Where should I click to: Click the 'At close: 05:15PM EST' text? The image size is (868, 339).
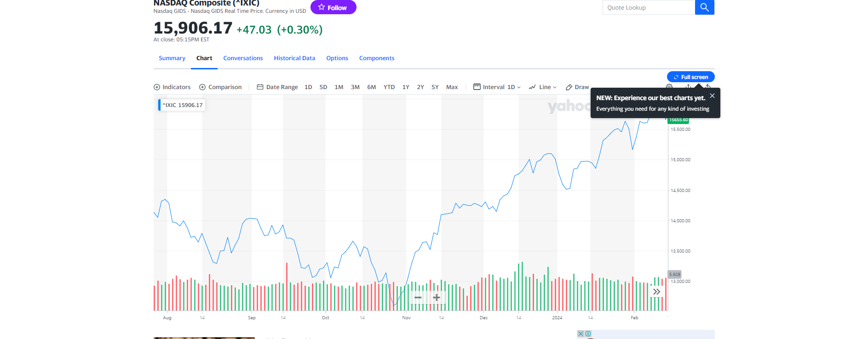tap(181, 40)
